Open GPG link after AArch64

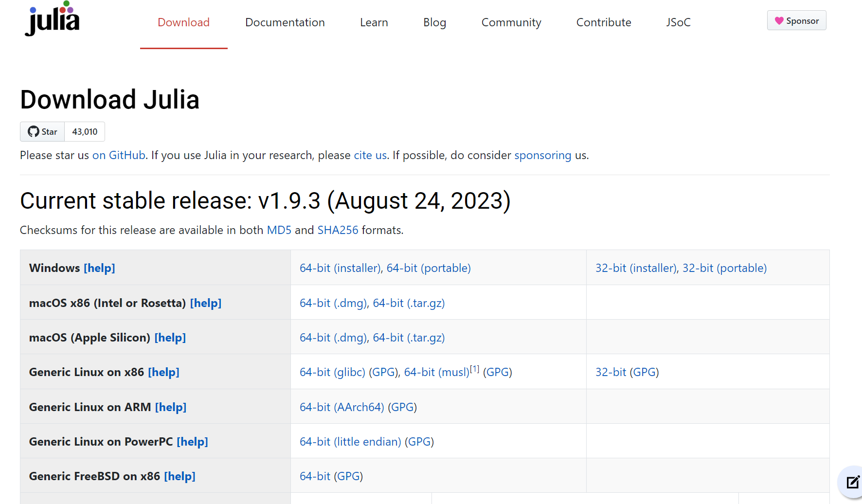[x=402, y=407]
